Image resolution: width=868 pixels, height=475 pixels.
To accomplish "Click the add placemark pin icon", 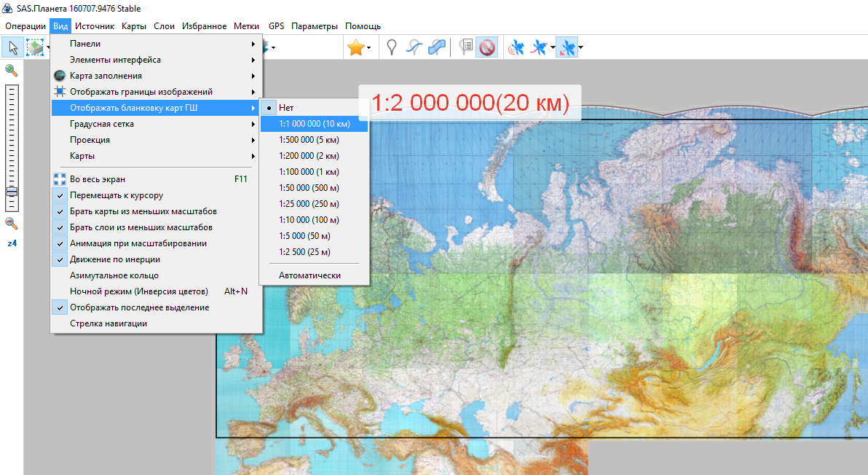I will [x=392, y=48].
